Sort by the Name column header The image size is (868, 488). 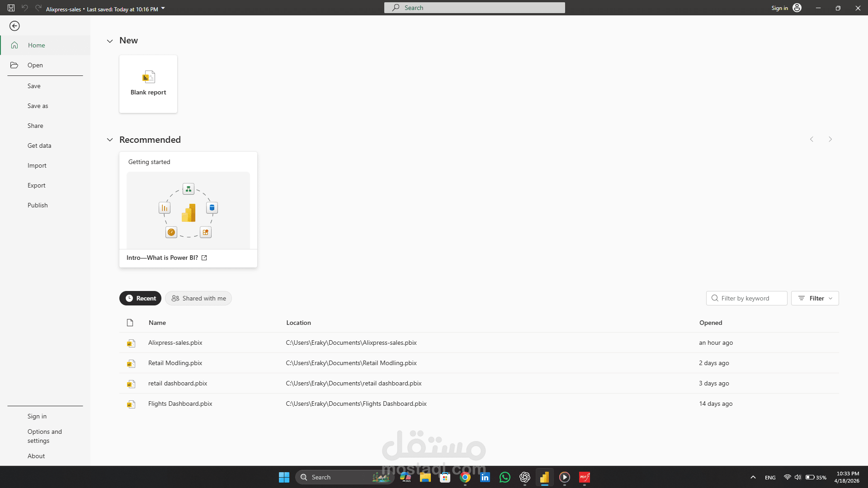point(157,323)
